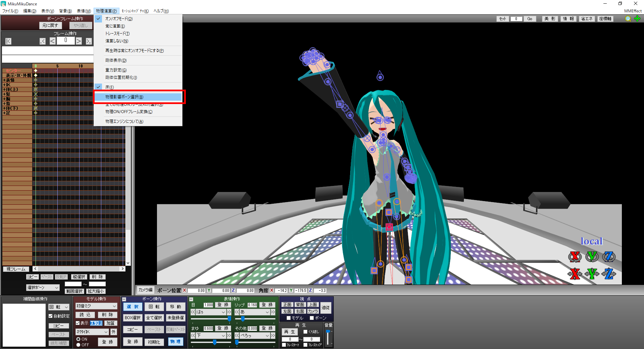Click the center bone keyframe diamond at frame 0

pos(36,71)
